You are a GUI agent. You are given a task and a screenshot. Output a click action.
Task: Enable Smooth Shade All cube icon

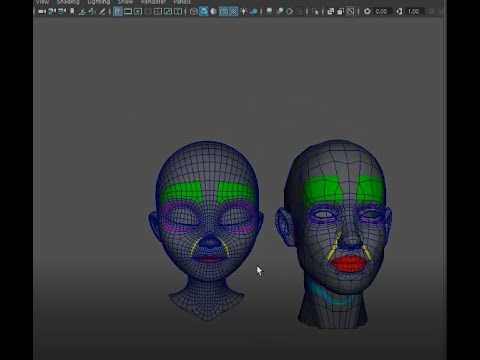(203, 12)
